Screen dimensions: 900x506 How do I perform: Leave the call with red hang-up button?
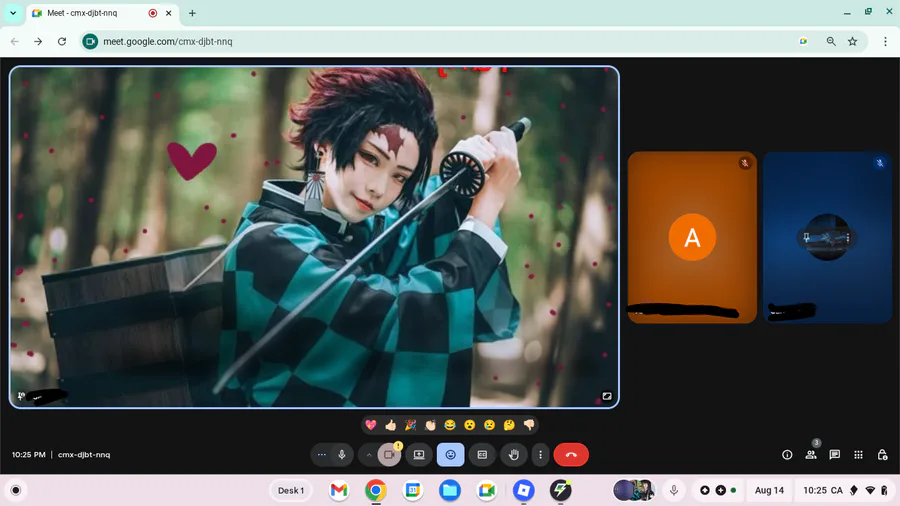[x=571, y=455]
